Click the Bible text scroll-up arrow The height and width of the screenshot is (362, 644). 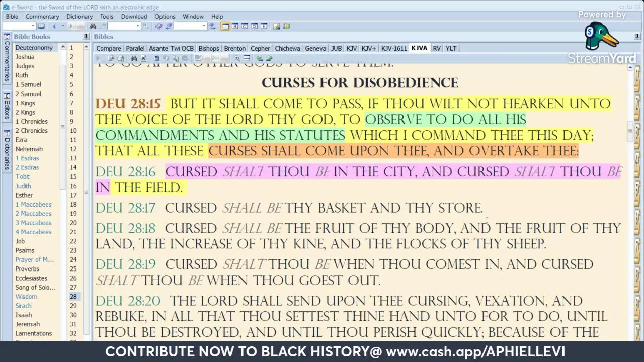[629, 67]
